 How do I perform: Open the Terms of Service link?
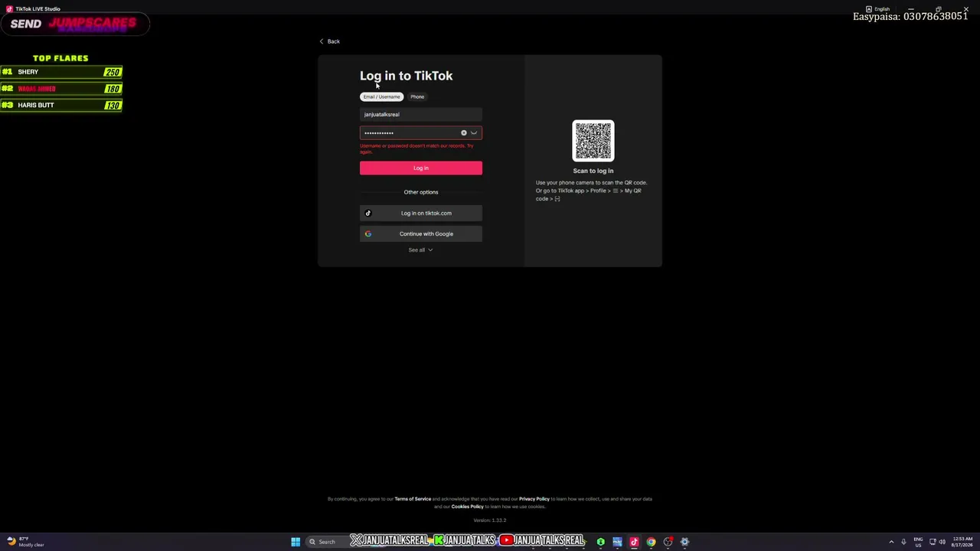(413, 499)
